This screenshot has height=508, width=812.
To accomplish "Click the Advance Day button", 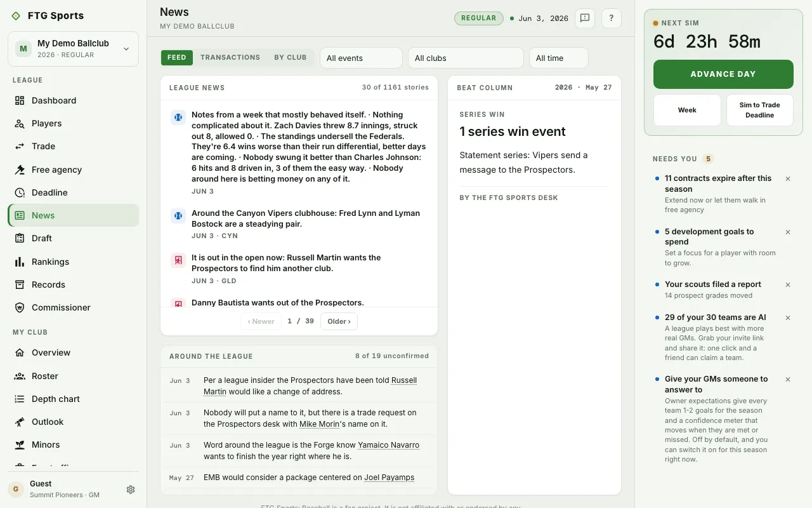I will (x=723, y=74).
